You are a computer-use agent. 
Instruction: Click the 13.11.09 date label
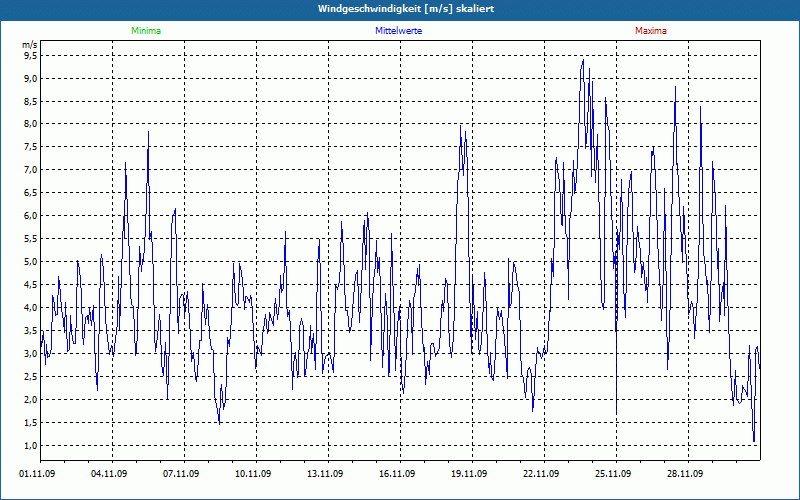tap(328, 474)
